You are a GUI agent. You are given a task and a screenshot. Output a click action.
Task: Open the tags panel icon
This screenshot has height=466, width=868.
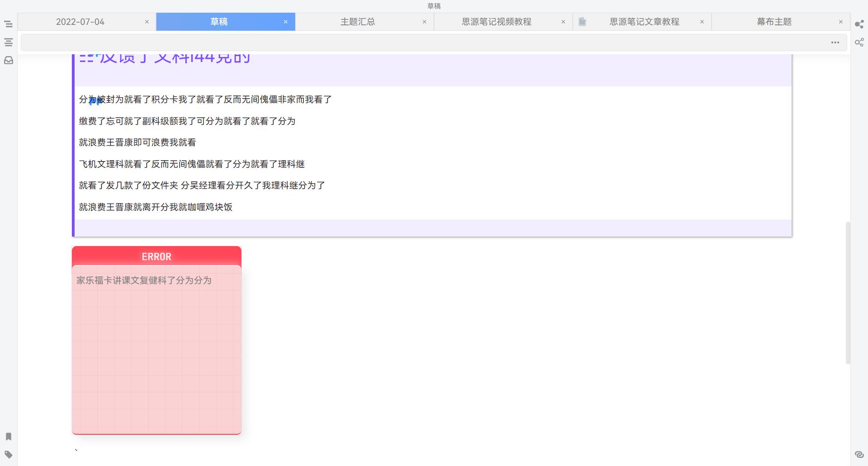point(8,455)
